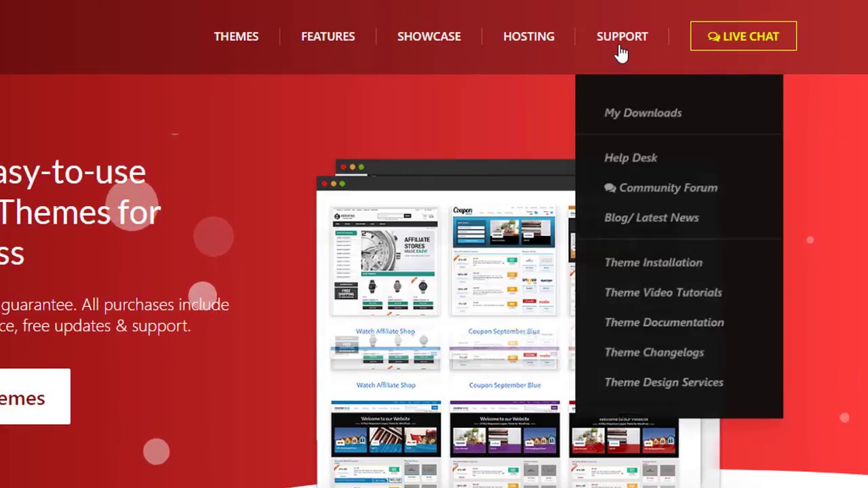Open Theme Documentation link
868x488 pixels.
tap(664, 323)
